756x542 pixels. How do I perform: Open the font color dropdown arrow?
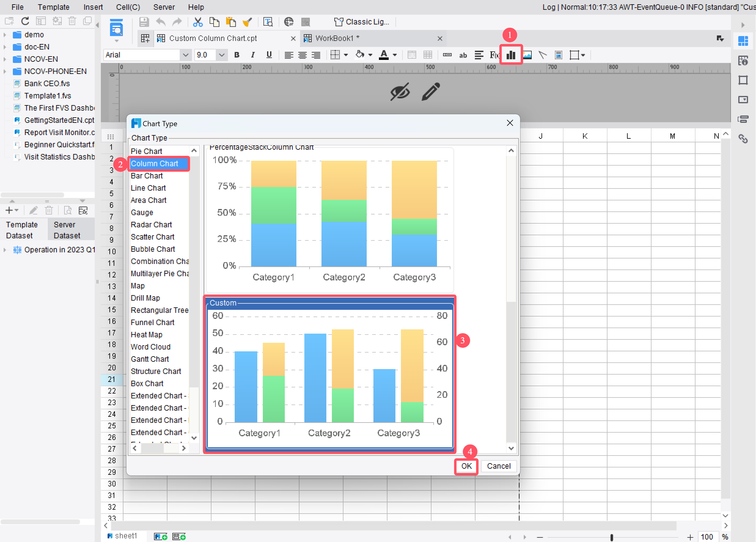click(x=395, y=55)
